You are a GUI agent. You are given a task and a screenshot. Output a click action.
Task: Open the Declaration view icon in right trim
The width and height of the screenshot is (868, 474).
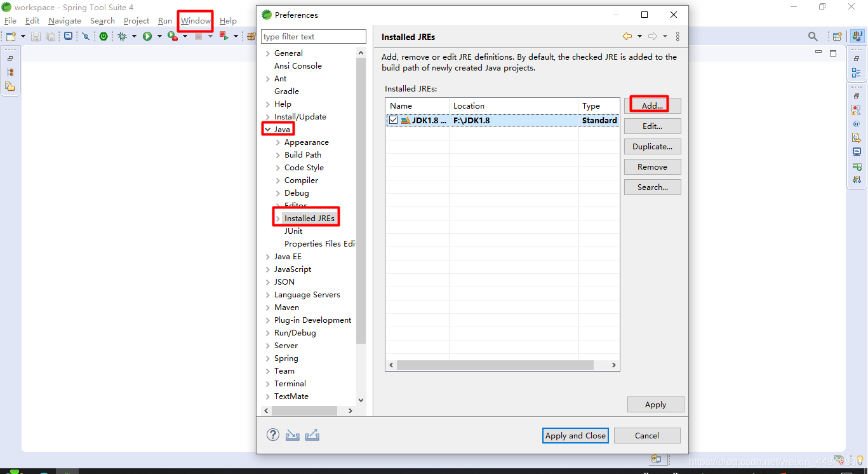[857, 137]
